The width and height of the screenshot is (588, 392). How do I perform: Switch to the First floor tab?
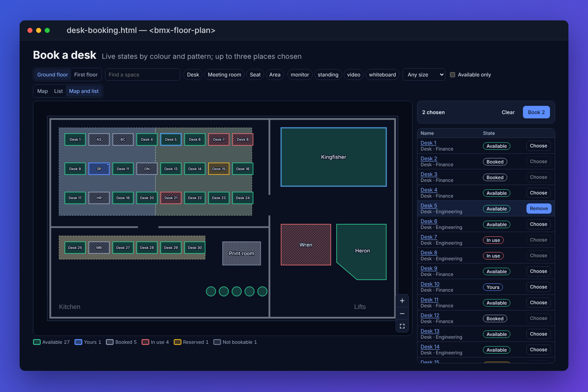point(86,74)
